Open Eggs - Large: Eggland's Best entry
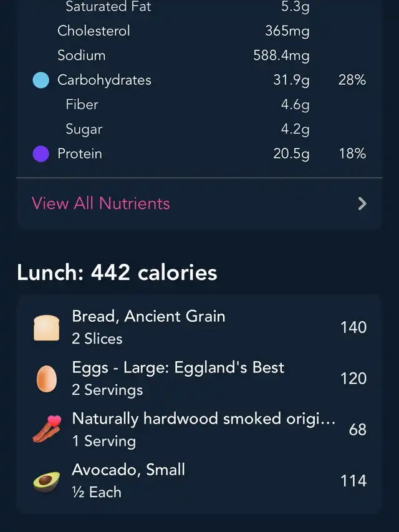The image size is (399, 532). point(199,379)
